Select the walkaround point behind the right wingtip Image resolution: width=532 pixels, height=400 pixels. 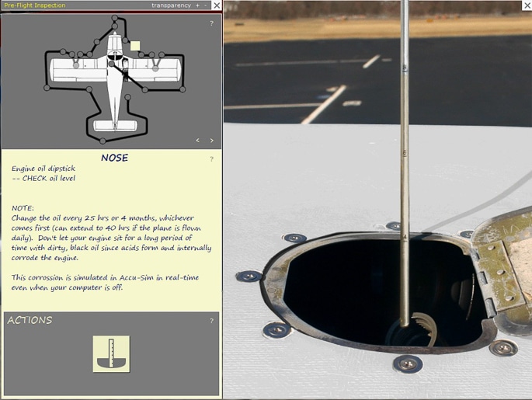(183, 89)
